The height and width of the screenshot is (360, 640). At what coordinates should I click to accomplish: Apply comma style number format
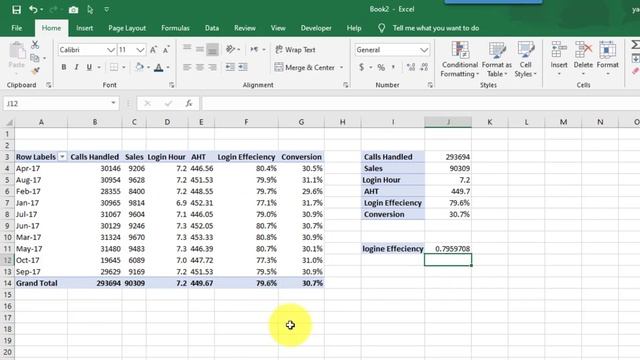(393, 67)
